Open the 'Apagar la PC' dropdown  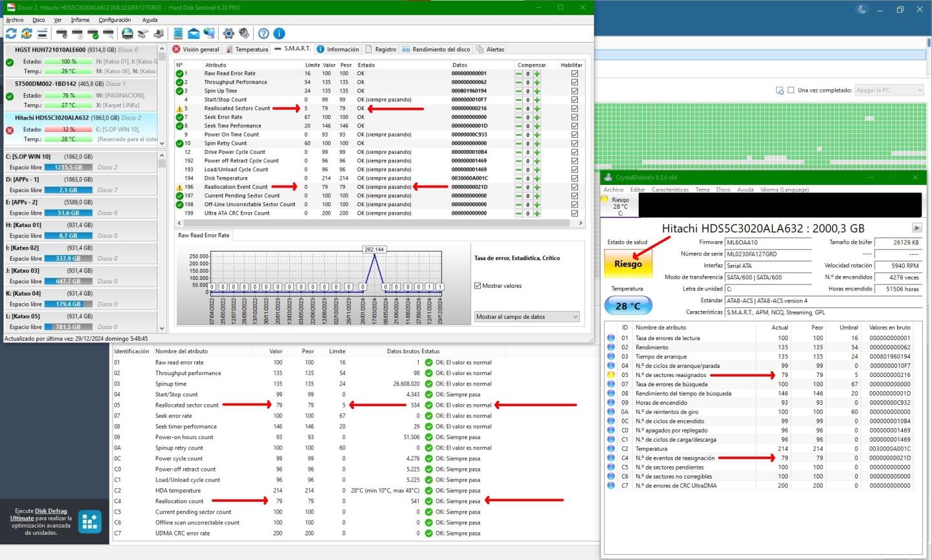[889, 91]
